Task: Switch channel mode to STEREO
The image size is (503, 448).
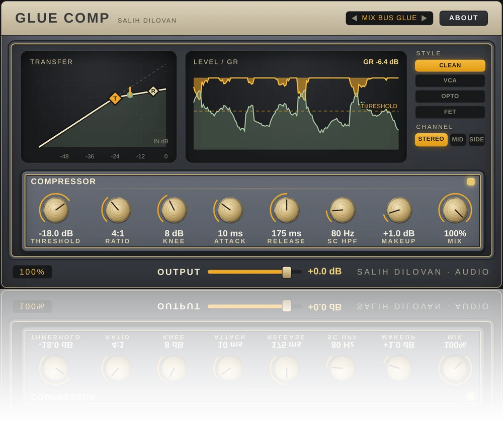Action: click(x=431, y=139)
